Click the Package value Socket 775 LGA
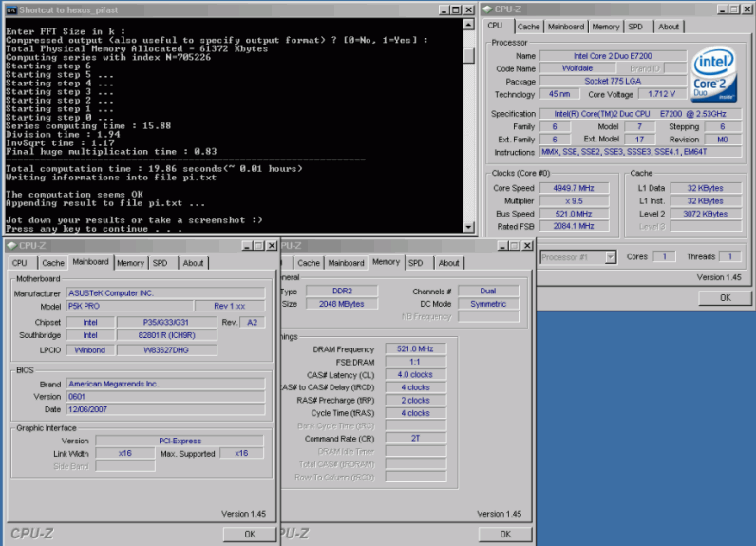This screenshot has height=546, width=756. coord(613,81)
